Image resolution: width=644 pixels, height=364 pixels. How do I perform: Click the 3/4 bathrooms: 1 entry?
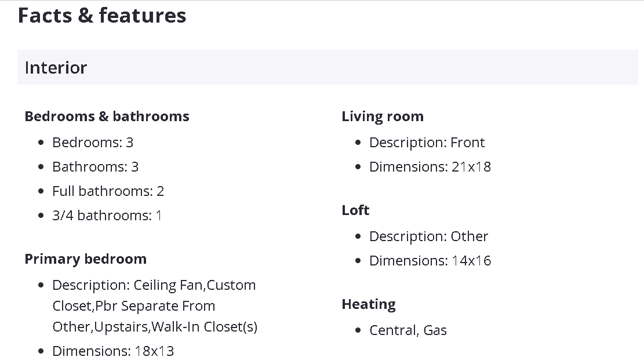[107, 216]
